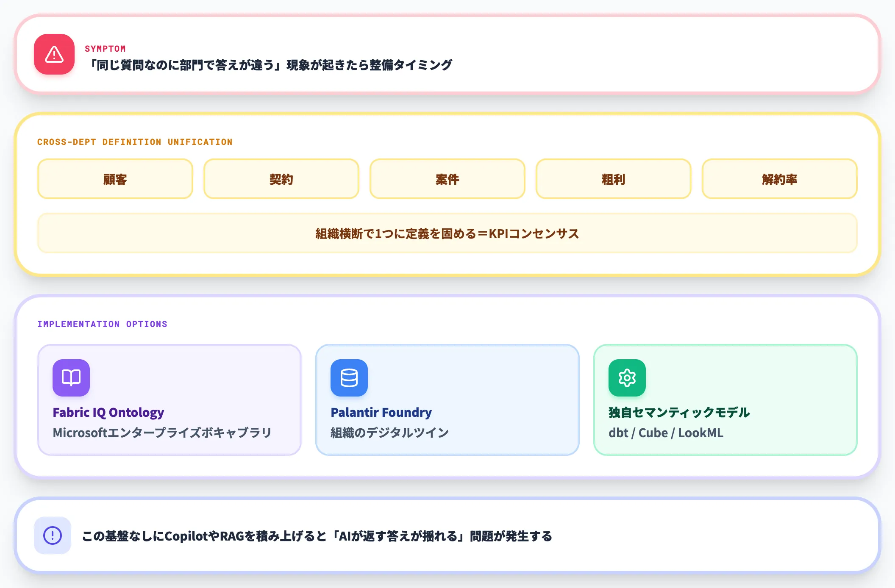Screen dimensions: 895x588
Task: Click the circled exclamation info icon
Action: pyautogui.click(x=53, y=535)
